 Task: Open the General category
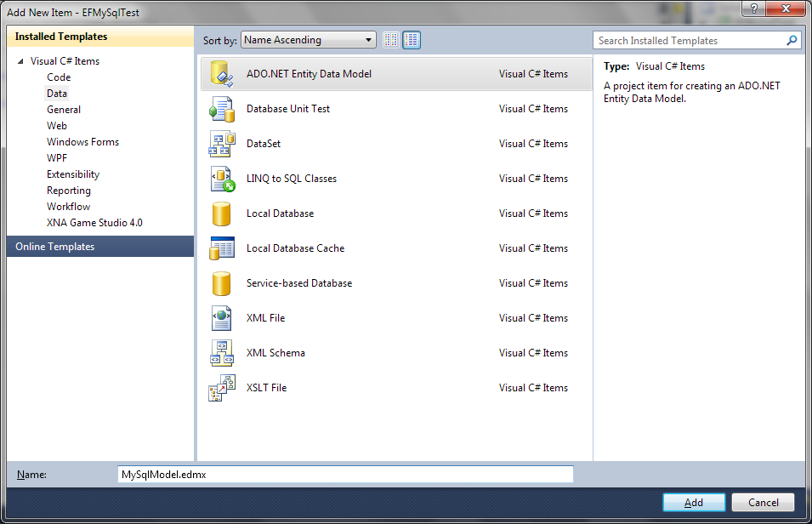click(64, 110)
